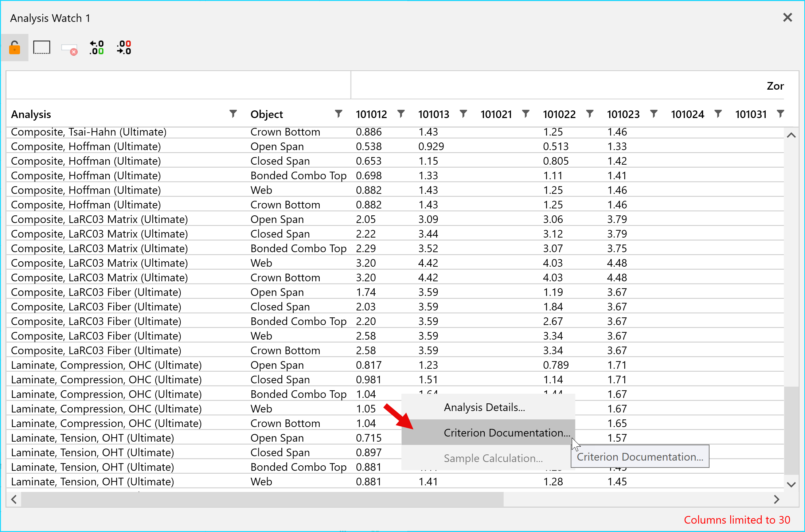Image resolution: width=805 pixels, height=532 pixels.
Task: Click the 0.653 value for Hoffman Closed Span
Action: click(x=368, y=161)
